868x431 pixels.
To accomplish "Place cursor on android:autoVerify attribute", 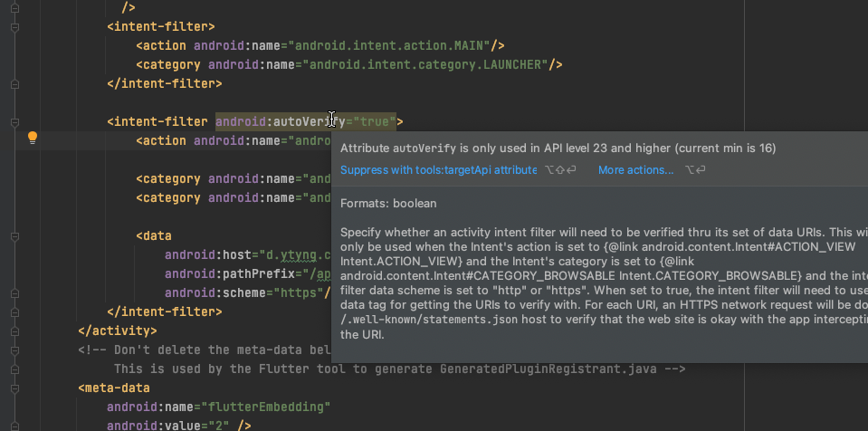I will pyautogui.click(x=272, y=121).
